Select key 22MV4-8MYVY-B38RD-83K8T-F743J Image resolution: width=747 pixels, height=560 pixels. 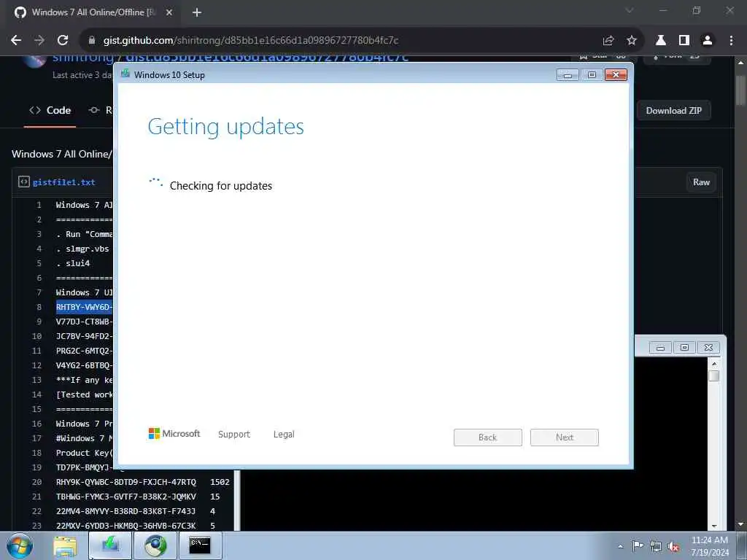pyautogui.click(x=125, y=511)
